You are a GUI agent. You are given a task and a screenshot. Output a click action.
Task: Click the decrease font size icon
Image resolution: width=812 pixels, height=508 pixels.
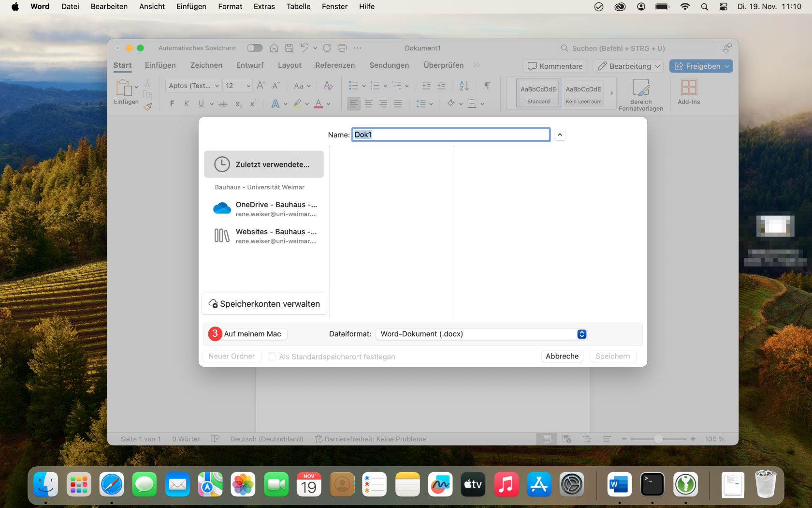point(276,86)
